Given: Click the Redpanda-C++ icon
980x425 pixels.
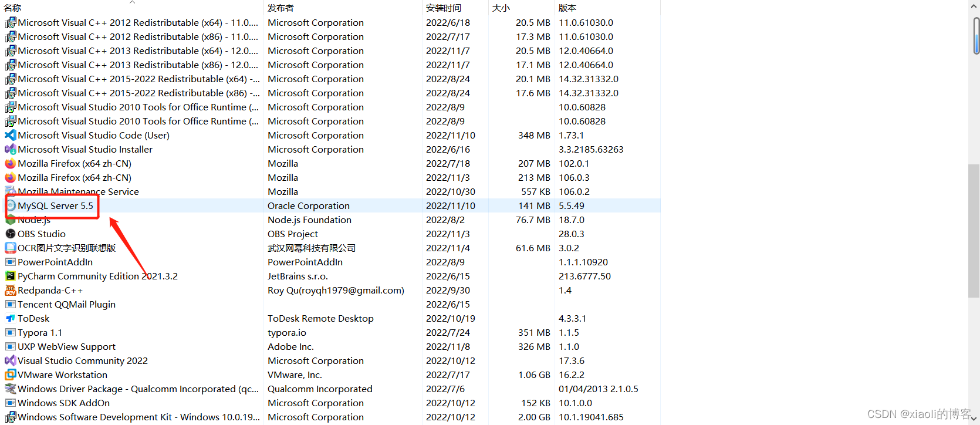Looking at the screenshot, I should click(x=11, y=291).
